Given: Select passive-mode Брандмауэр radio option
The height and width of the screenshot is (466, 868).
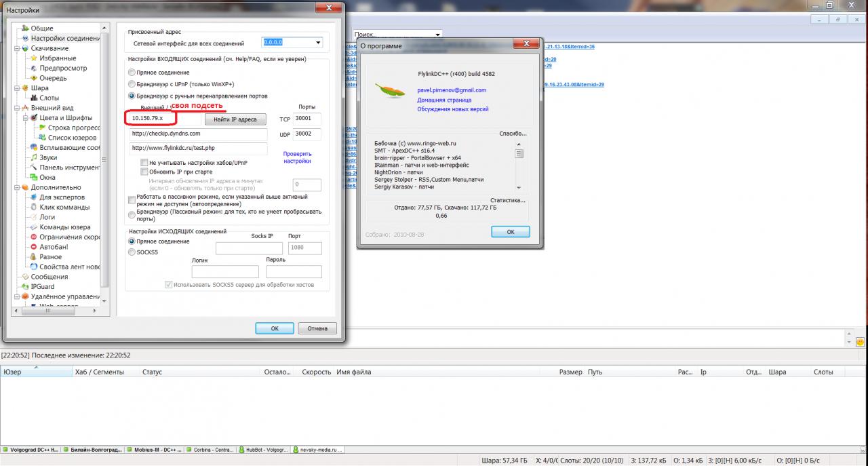Looking at the screenshot, I should click(132, 214).
